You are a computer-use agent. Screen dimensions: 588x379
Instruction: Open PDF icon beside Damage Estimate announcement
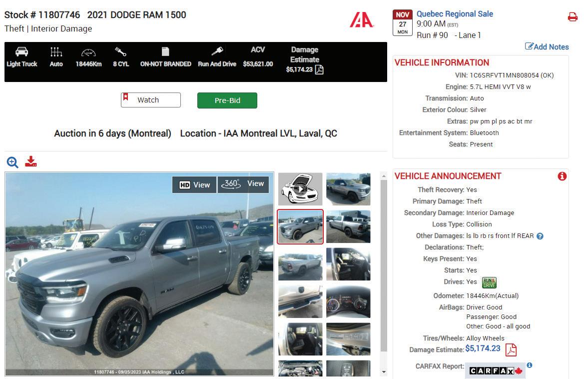(x=511, y=349)
